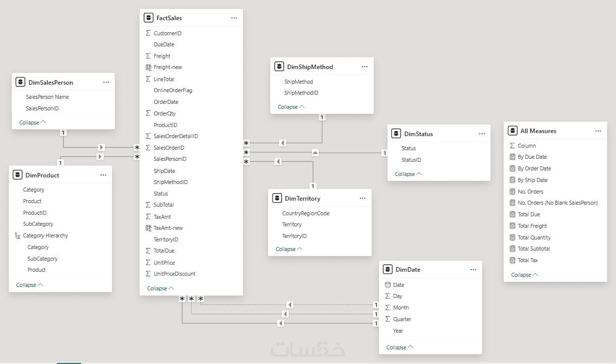The height and width of the screenshot is (364, 616).
Task: Select the SalesPerson Name field
Action: 47,97
